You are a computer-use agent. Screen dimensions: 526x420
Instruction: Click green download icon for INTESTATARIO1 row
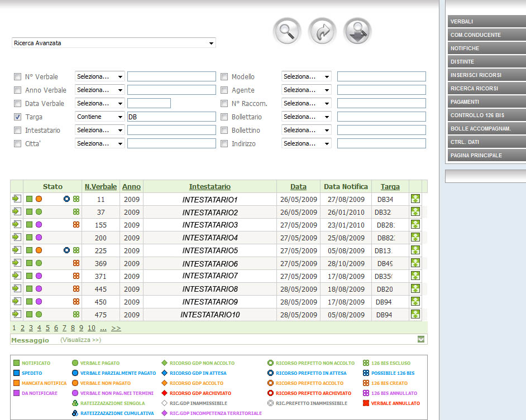pos(415,199)
